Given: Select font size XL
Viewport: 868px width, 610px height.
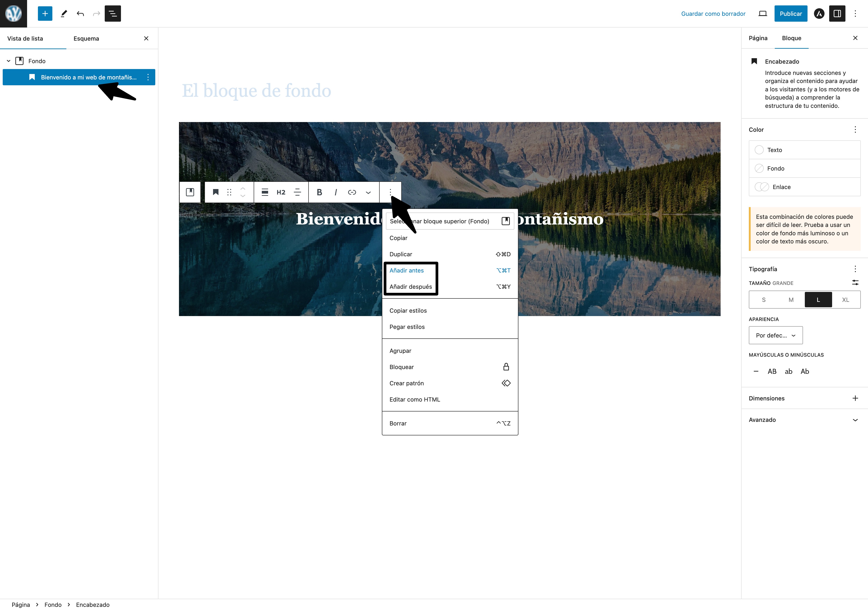Looking at the screenshot, I should (x=845, y=300).
